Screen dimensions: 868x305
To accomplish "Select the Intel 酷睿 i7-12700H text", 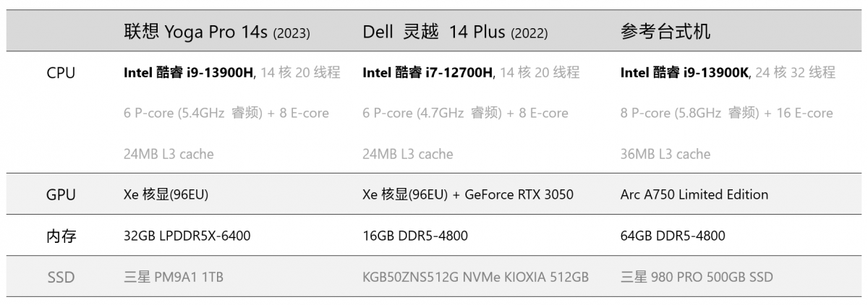I will (427, 72).
